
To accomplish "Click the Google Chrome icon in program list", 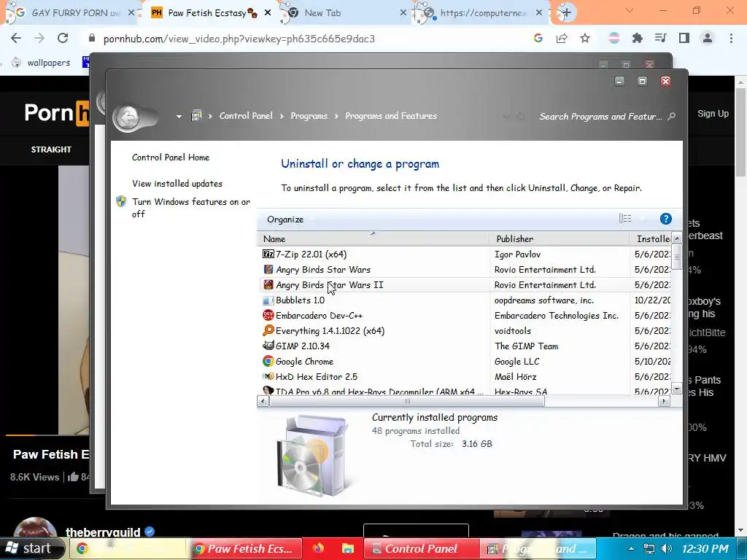I will (268, 361).
